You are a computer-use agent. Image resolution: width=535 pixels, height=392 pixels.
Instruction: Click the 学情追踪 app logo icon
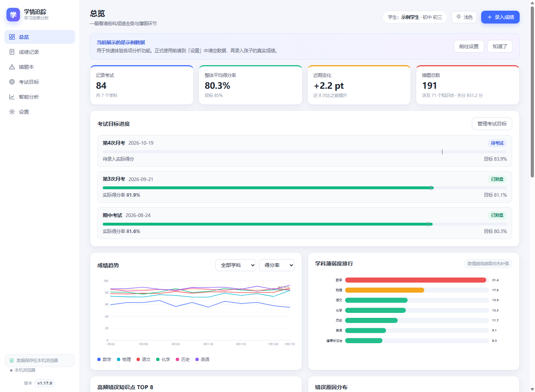13,15
